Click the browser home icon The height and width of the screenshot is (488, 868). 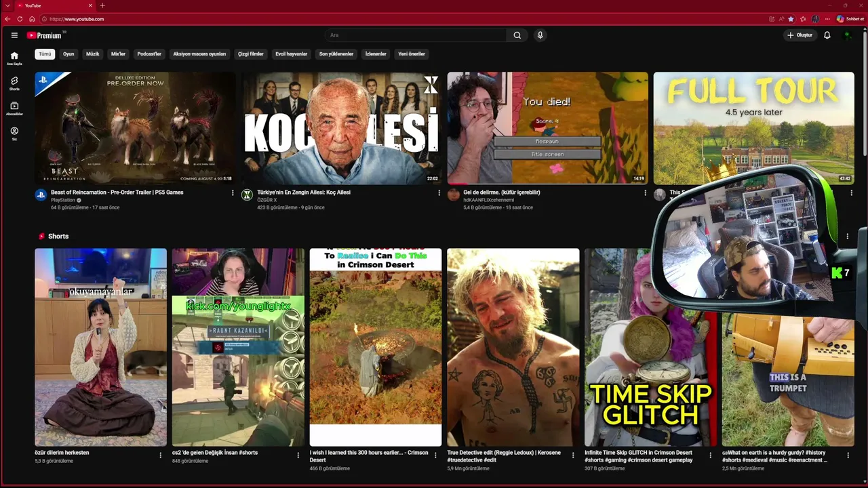31,19
